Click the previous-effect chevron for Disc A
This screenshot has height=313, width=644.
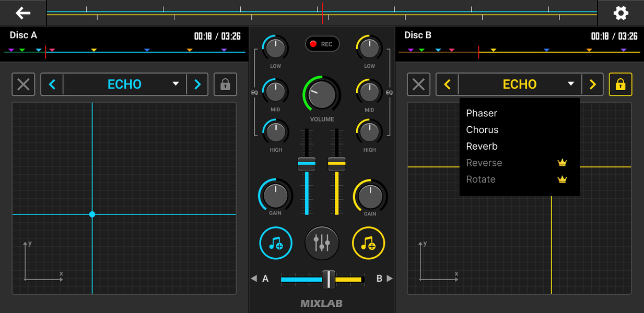point(52,84)
